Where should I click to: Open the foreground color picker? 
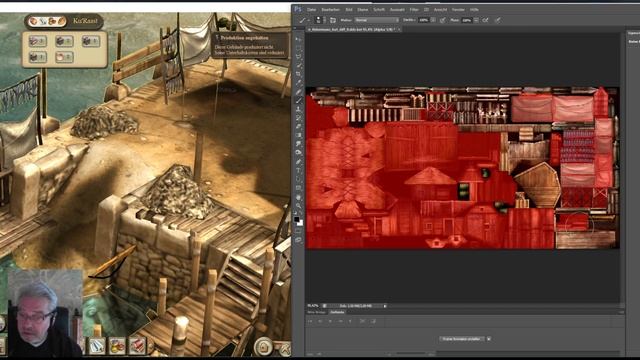click(x=297, y=219)
